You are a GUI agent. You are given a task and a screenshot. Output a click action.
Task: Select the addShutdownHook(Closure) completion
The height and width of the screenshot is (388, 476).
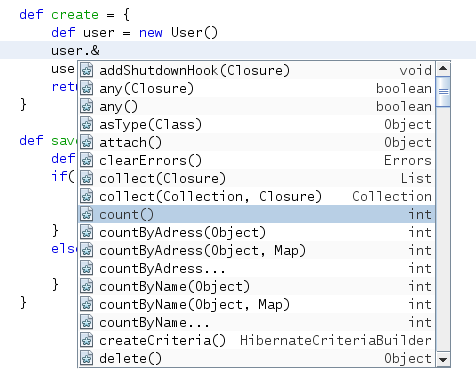(257, 70)
